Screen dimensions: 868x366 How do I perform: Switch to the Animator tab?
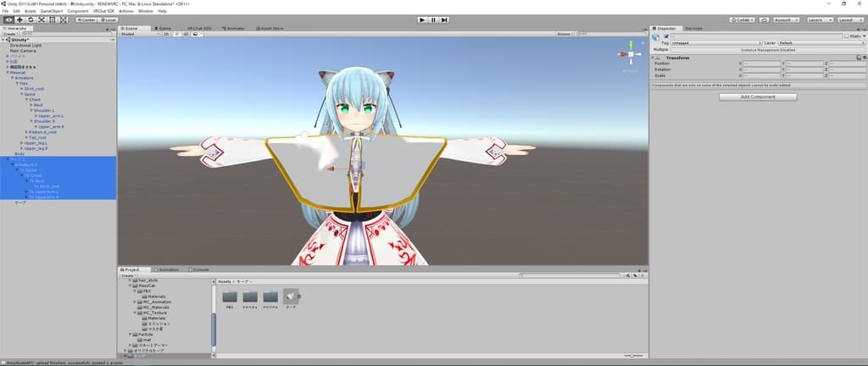point(234,28)
